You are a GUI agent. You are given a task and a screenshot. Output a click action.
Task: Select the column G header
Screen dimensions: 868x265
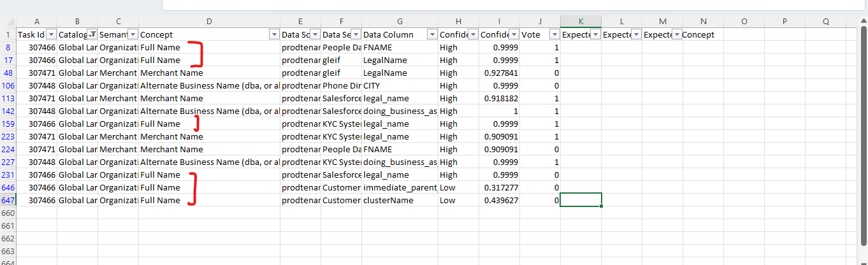(400, 22)
